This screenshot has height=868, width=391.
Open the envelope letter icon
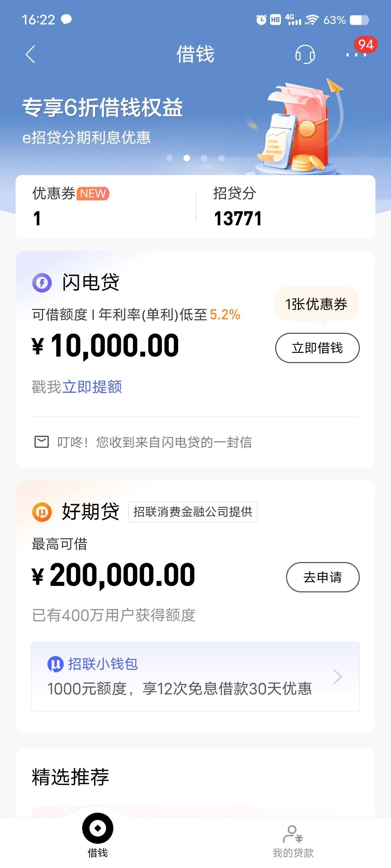42,442
